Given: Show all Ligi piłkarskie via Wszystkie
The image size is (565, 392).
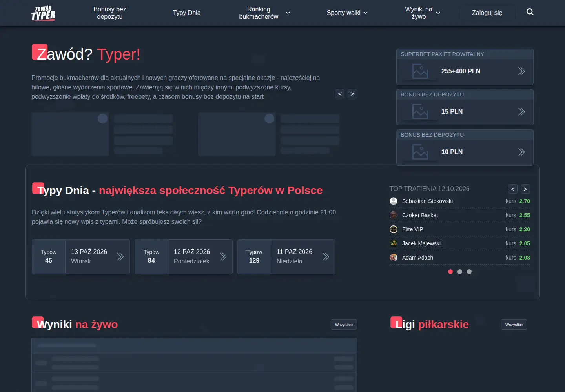Looking at the screenshot, I should 514,325.
